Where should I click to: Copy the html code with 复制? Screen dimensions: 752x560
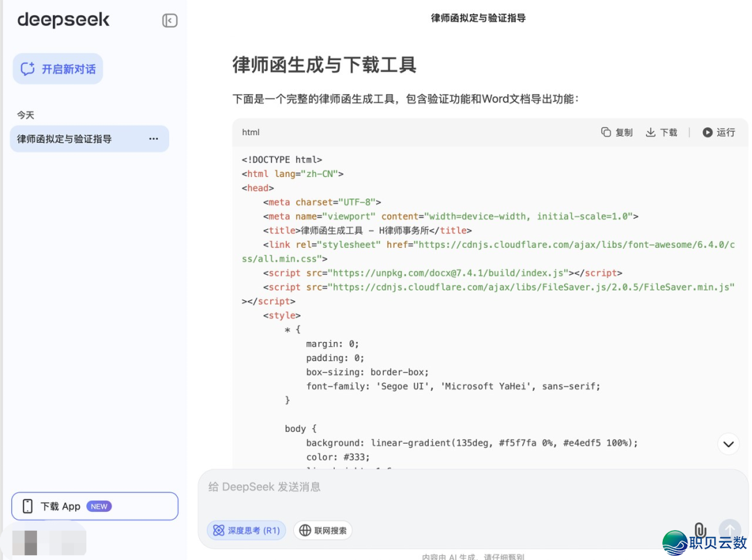617,132
